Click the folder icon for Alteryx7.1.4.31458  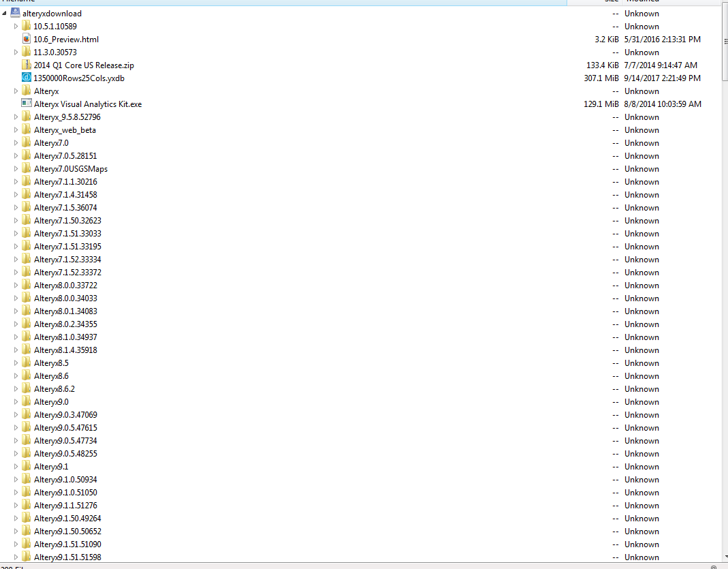click(27, 195)
